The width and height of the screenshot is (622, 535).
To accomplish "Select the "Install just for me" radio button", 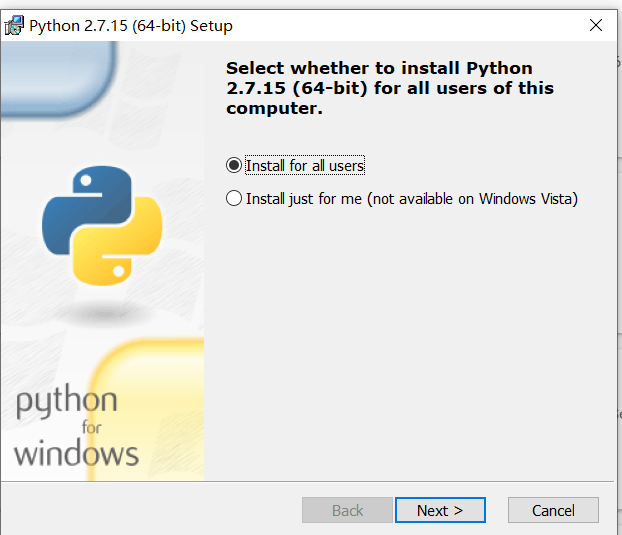I will click(234, 198).
